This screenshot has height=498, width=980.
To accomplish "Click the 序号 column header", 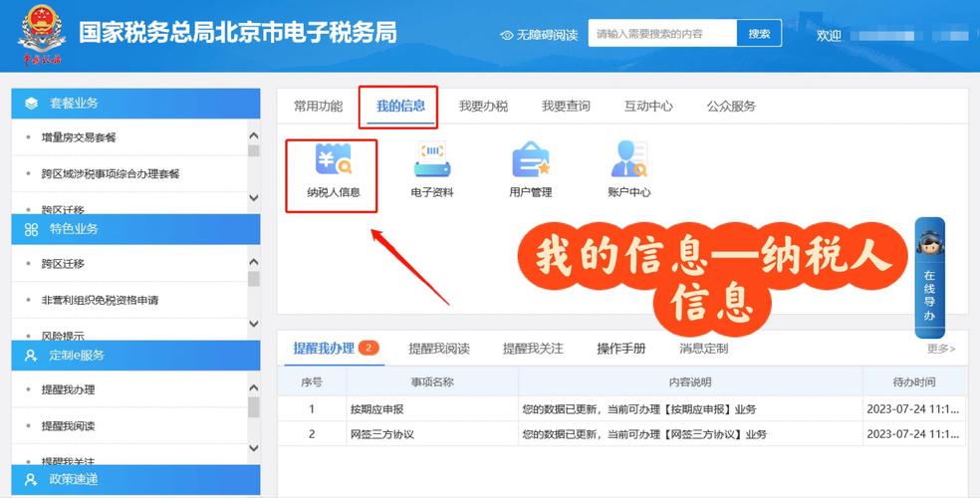I will tap(312, 381).
